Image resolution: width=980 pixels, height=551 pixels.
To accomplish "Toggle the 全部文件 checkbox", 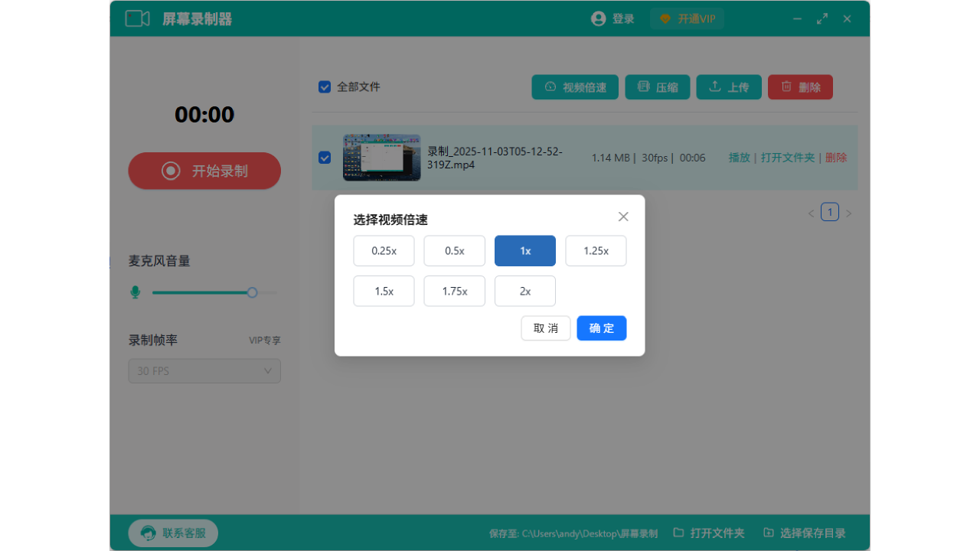I will point(325,86).
